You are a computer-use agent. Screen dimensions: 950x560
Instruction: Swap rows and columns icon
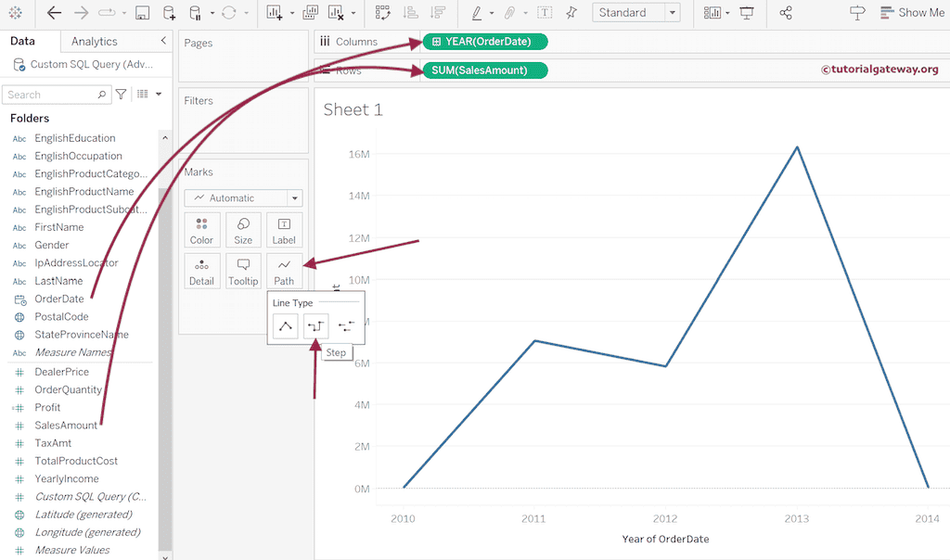point(383,13)
